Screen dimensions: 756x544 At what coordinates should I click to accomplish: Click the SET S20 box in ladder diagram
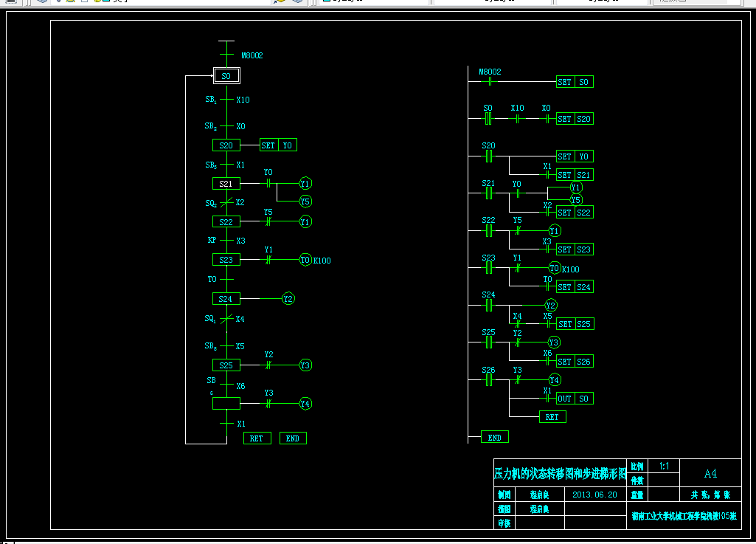(575, 119)
